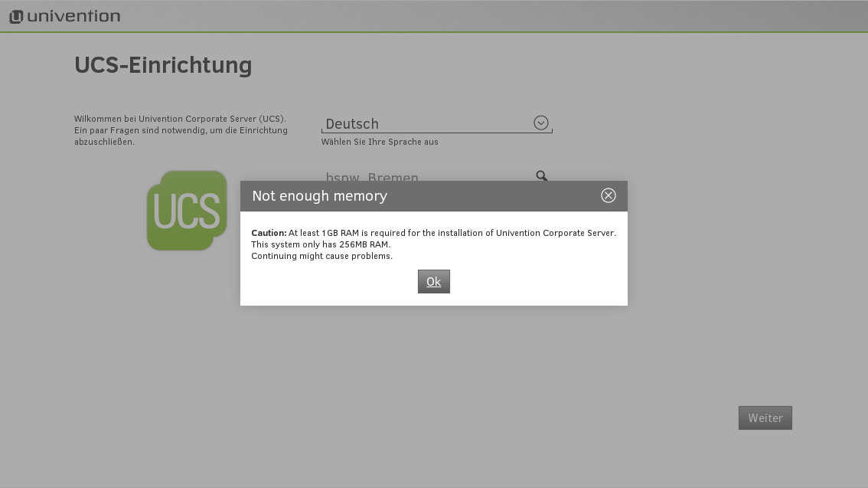The width and height of the screenshot is (868, 488).
Task: Click the 256MB RAM warning line
Action: [321, 244]
